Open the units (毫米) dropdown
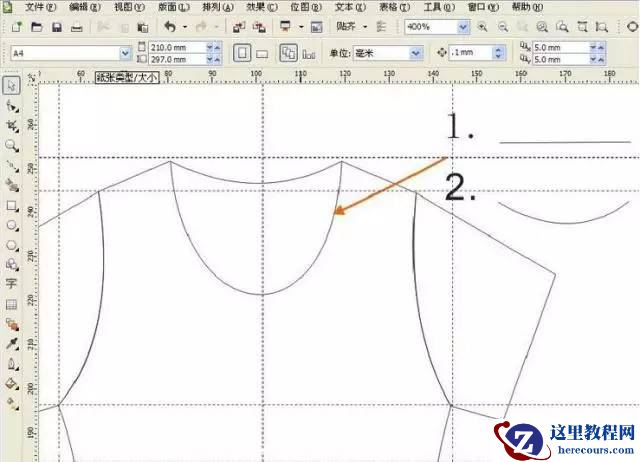The image size is (640, 462). [416, 53]
